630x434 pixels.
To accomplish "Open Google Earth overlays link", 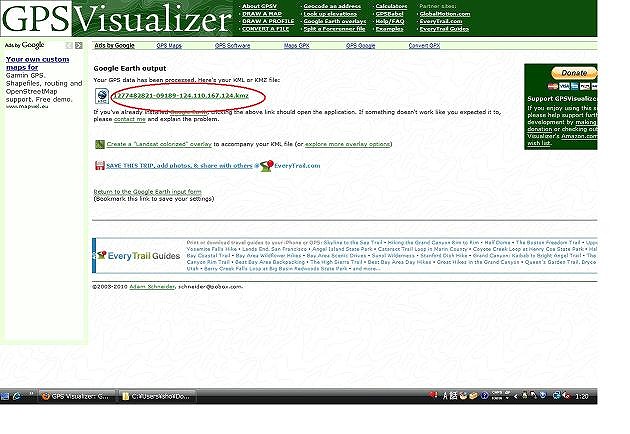I will (x=335, y=21).
